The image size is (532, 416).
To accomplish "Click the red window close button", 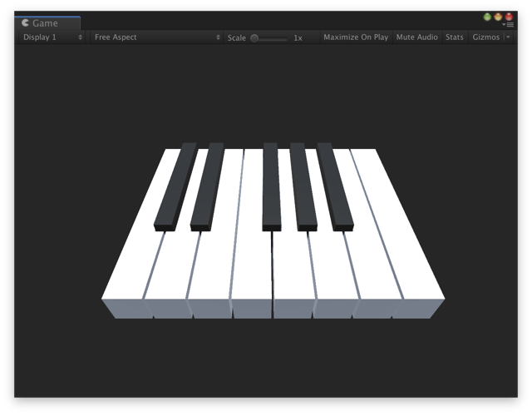I will (509, 17).
